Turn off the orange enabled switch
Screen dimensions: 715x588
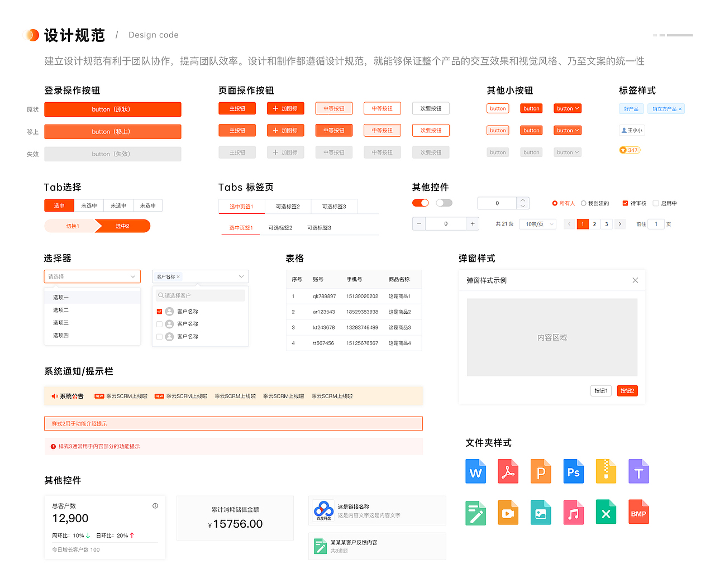point(420,203)
